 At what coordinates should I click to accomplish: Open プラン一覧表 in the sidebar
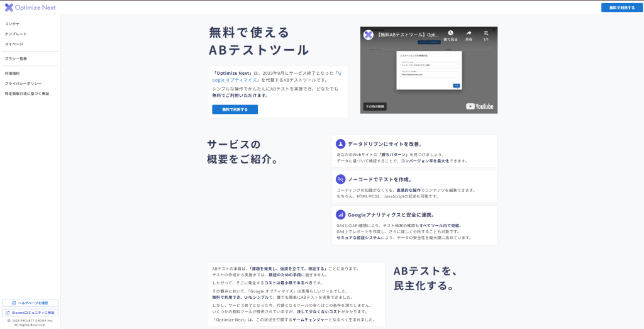(16, 59)
